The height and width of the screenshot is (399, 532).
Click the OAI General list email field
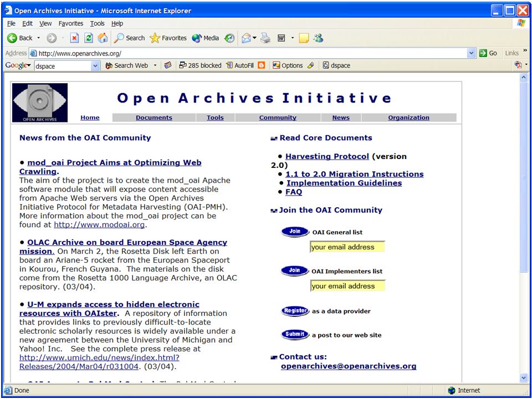coord(347,247)
